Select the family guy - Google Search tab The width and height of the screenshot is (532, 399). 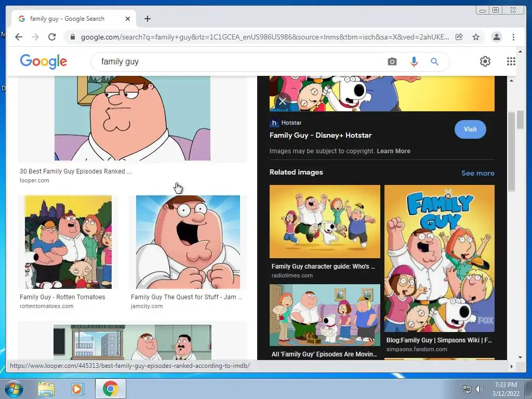pyautogui.click(x=74, y=19)
